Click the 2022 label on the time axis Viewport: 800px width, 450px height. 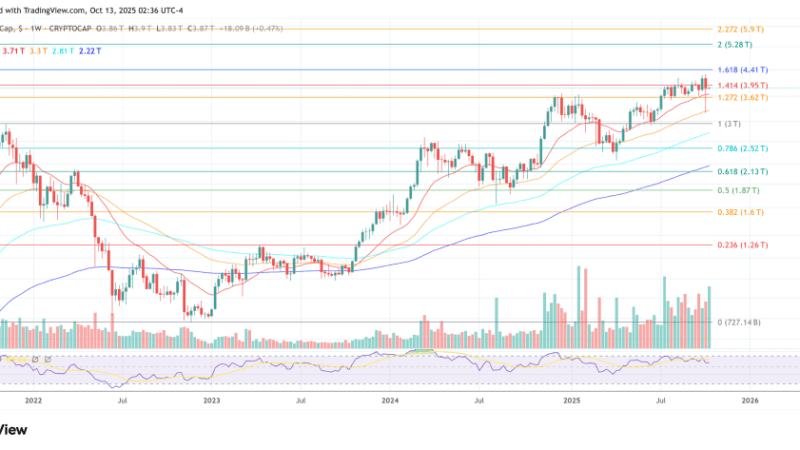33,399
